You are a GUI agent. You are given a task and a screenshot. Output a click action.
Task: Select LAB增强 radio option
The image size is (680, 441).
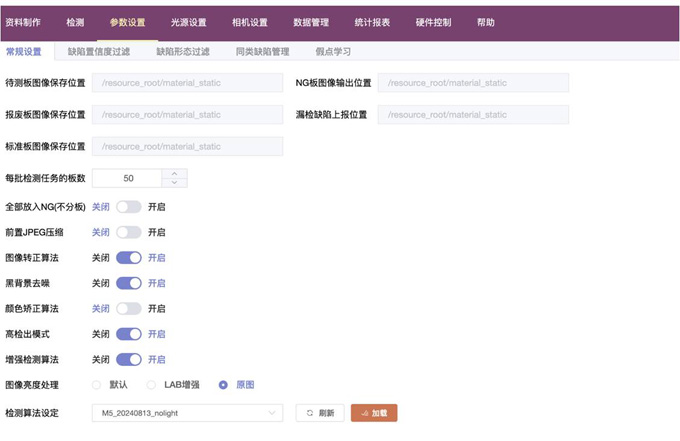tap(152, 385)
